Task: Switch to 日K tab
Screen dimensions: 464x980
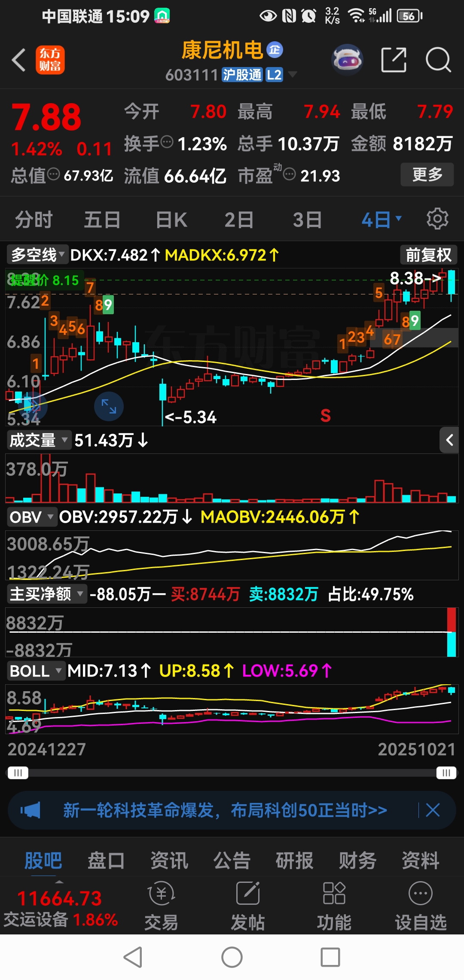Action: (x=171, y=220)
